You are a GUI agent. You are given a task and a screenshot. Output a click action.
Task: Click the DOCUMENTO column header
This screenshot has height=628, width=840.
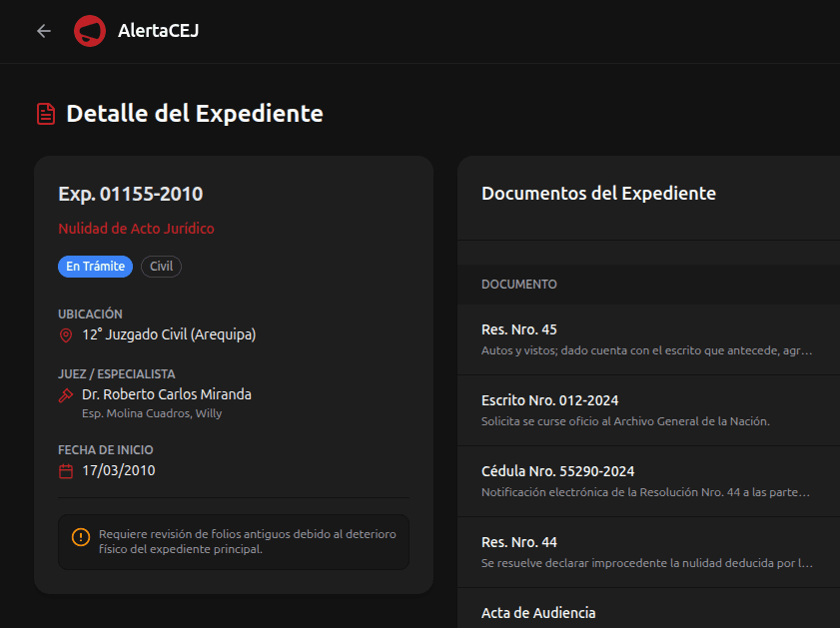coord(518,284)
